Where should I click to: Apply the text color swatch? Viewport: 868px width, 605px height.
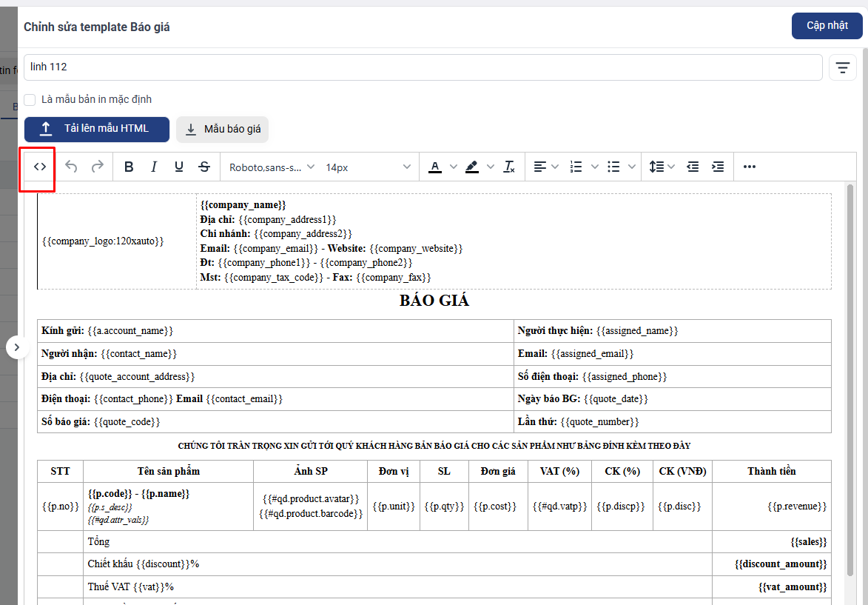coord(435,167)
